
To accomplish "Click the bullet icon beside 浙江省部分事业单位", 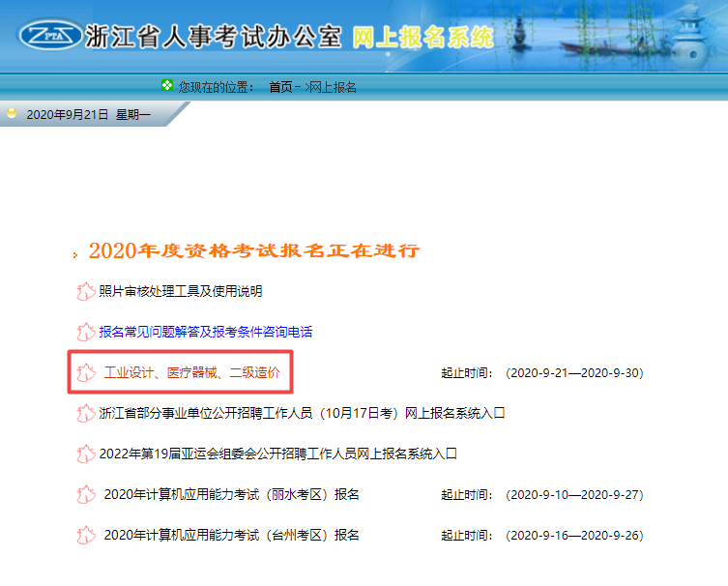I will point(86,413).
